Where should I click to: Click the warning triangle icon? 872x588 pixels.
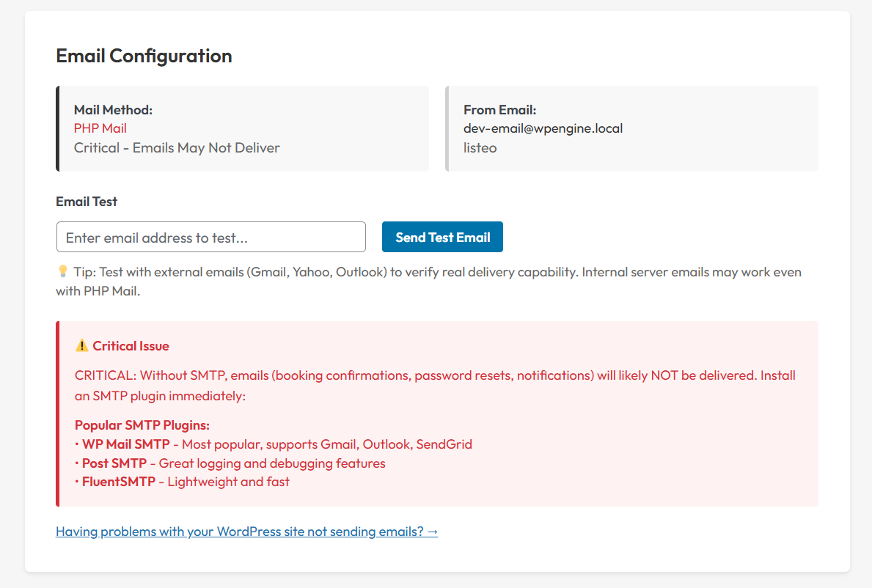pyautogui.click(x=81, y=346)
